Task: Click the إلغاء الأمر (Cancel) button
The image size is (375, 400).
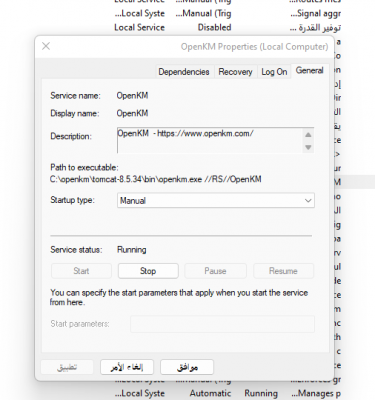Action: point(127,367)
